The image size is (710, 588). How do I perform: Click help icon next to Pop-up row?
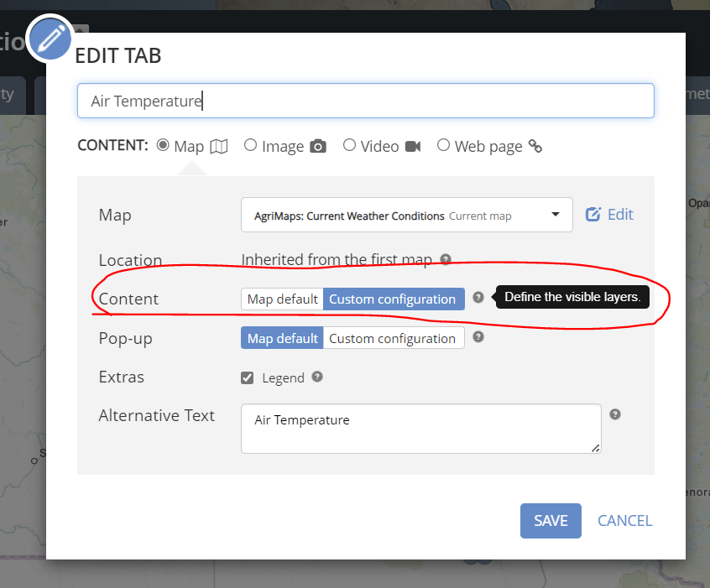click(x=478, y=337)
